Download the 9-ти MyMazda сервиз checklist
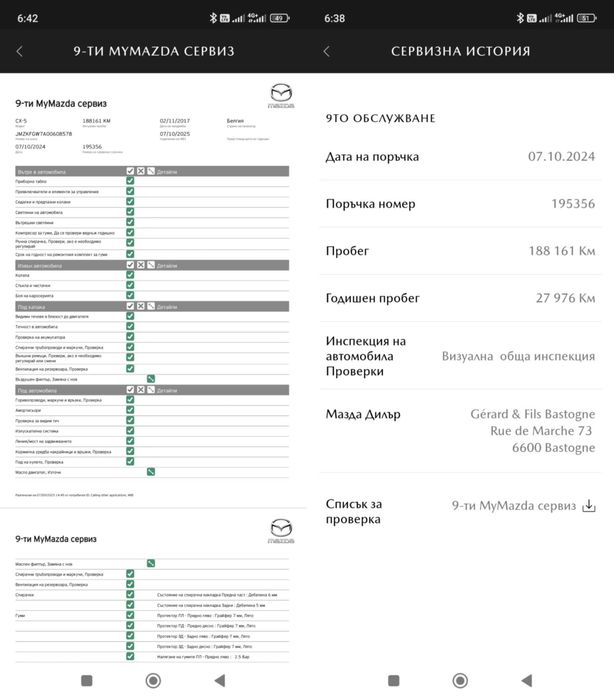 [589, 506]
